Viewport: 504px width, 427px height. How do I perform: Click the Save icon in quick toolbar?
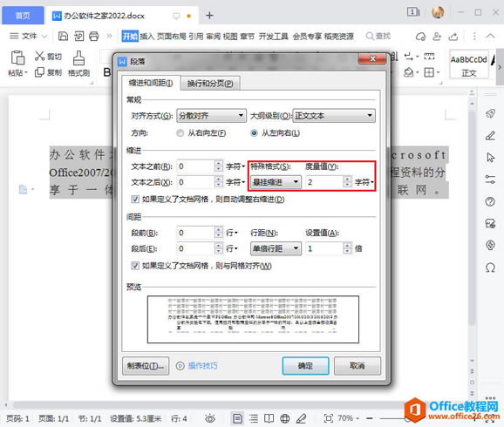(63, 36)
